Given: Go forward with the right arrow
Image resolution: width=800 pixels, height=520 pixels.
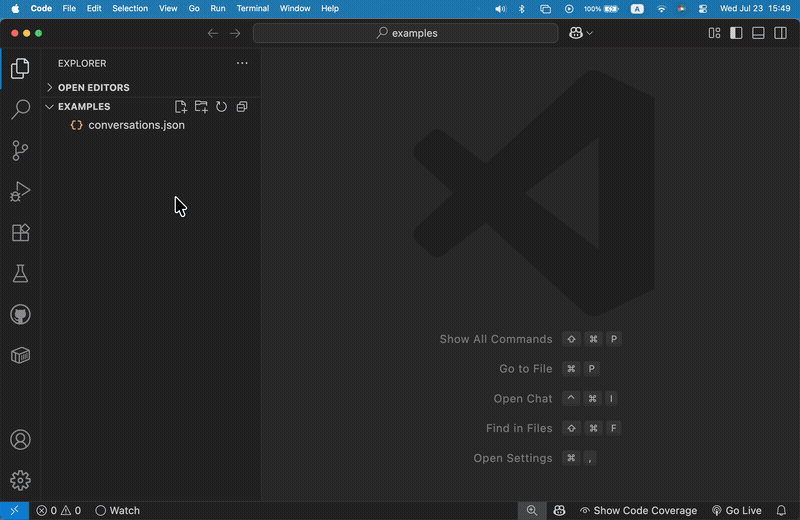Looking at the screenshot, I should point(235,33).
